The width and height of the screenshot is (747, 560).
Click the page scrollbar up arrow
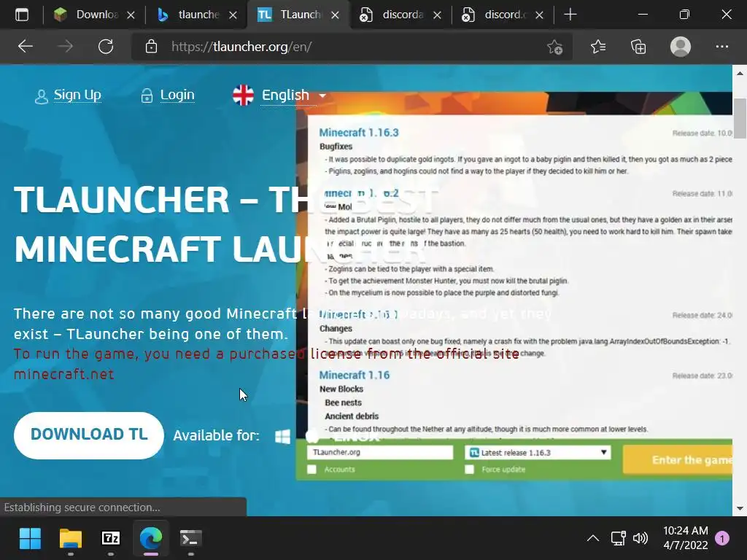tap(740, 74)
